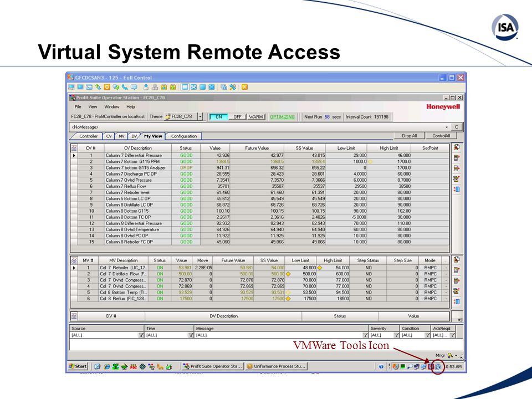Switch the controller ON

click(x=218, y=117)
